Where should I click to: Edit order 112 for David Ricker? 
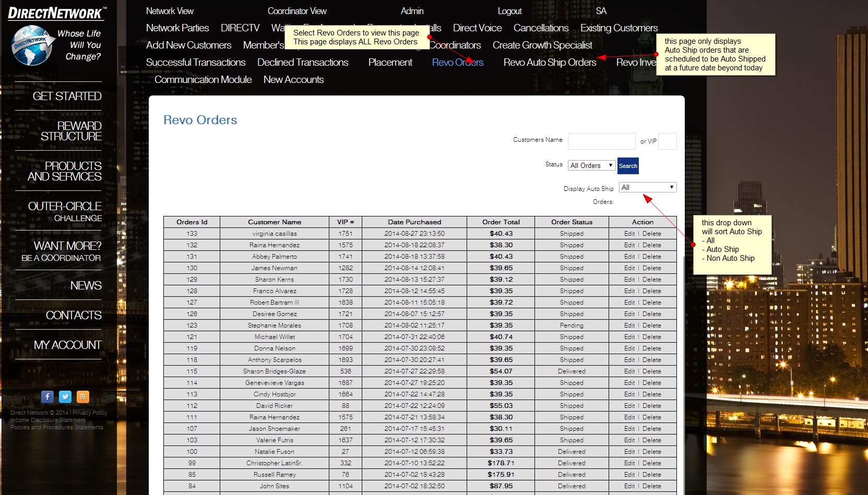pos(629,406)
